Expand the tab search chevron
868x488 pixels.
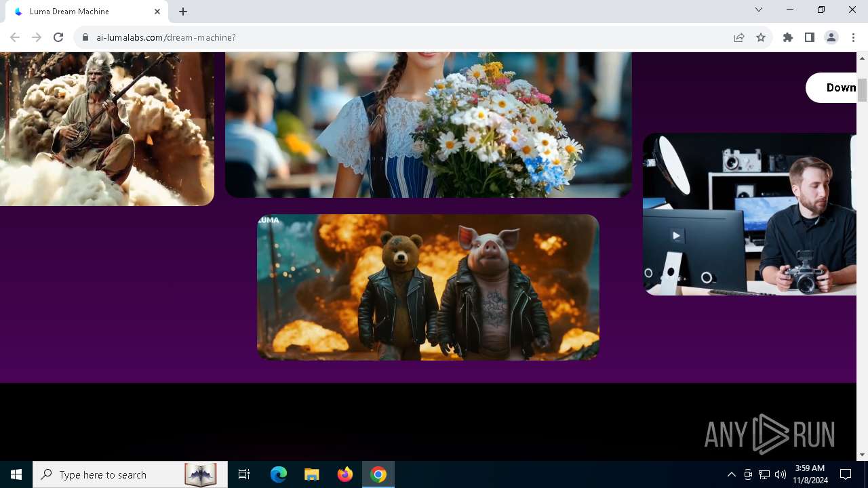(x=759, y=9)
